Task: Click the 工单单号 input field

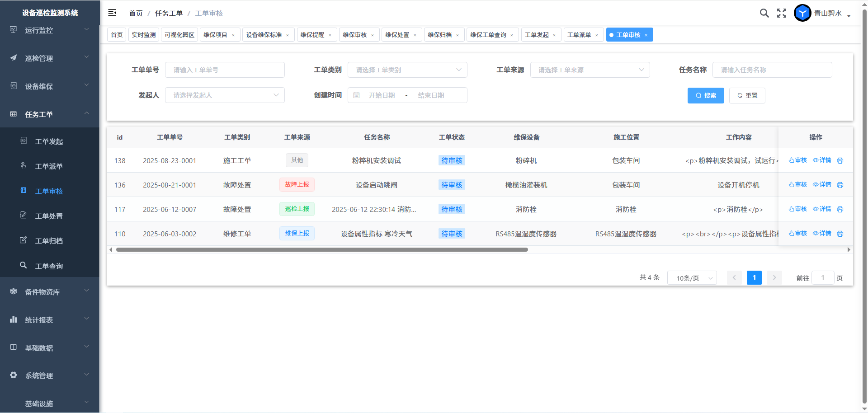Action: [225, 70]
